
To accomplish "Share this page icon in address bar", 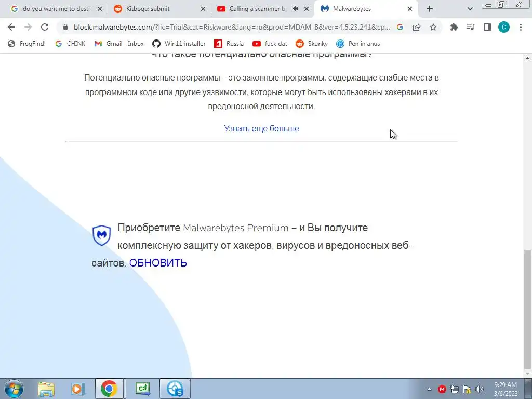I will (417, 27).
